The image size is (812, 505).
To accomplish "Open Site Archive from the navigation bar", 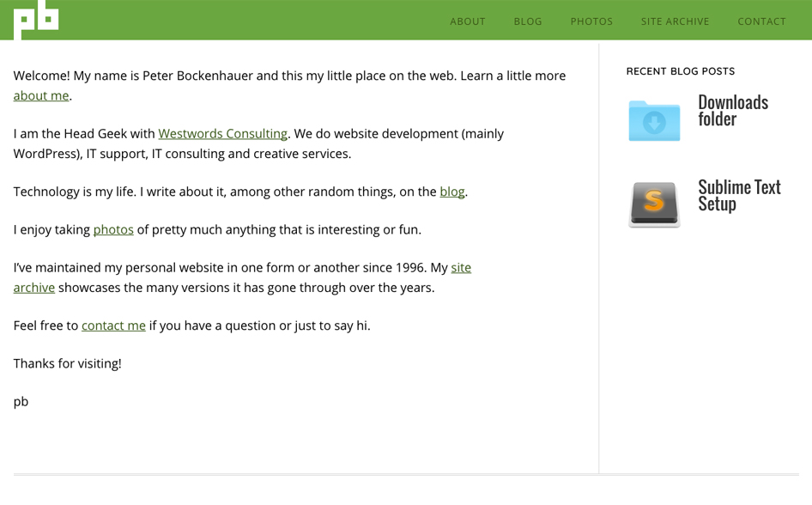I will click(675, 21).
